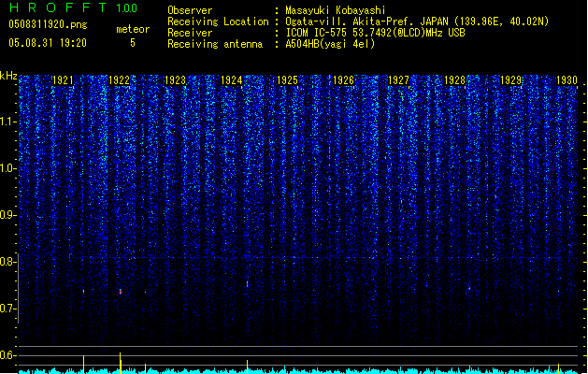Screen dimensions: 588x374
Task: Click the 1927 time marker
Action: point(398,80)
